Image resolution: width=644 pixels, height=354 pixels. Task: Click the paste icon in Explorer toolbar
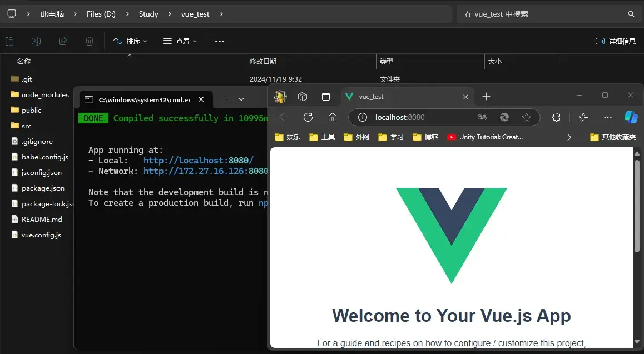[x=9, y=41]
